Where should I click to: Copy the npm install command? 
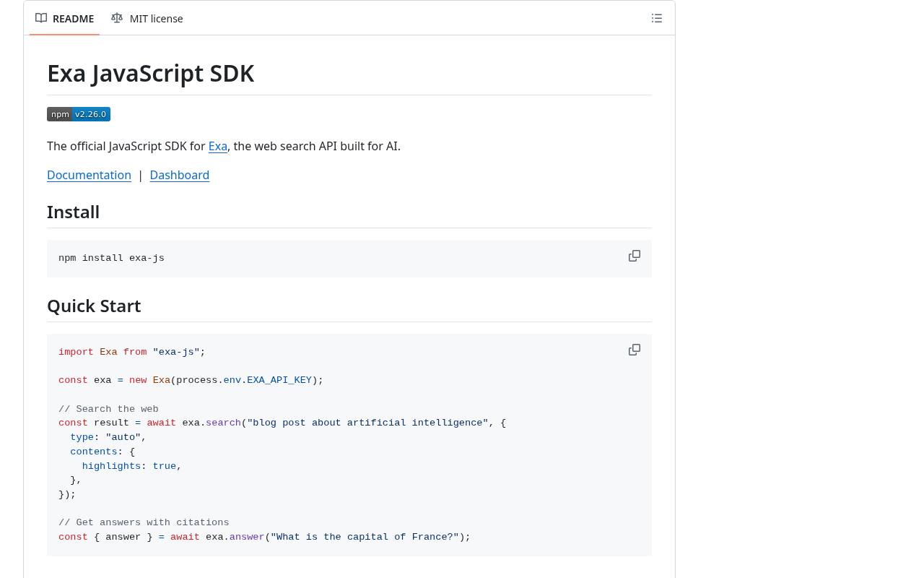[x=635, y=256]
